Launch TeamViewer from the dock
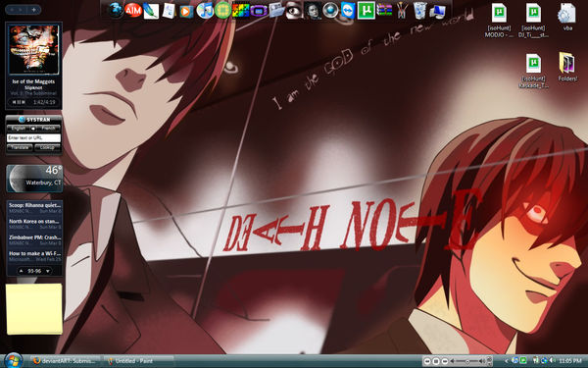Screen dimensions: 588x368 tap(348, 11)
